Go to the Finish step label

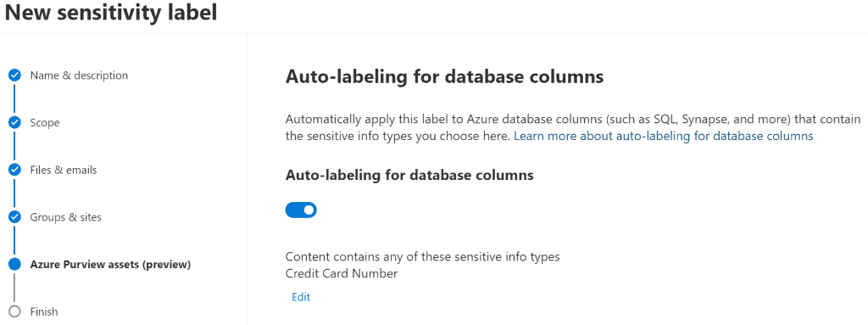point(44,311)
